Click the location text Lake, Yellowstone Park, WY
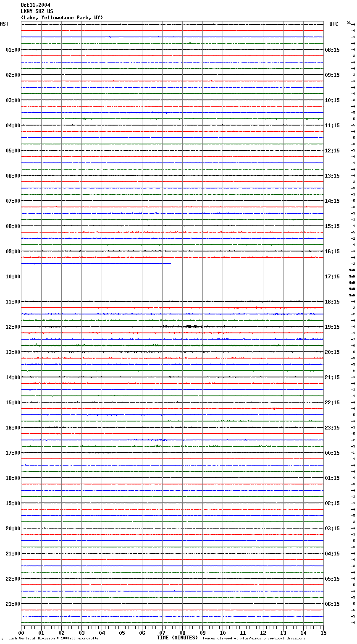 click(62, 18)
